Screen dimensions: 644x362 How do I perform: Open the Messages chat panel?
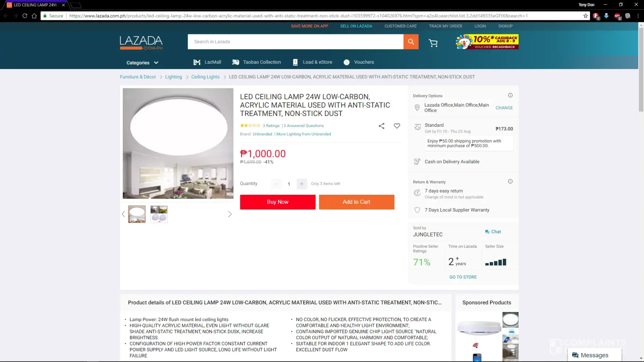595,355
